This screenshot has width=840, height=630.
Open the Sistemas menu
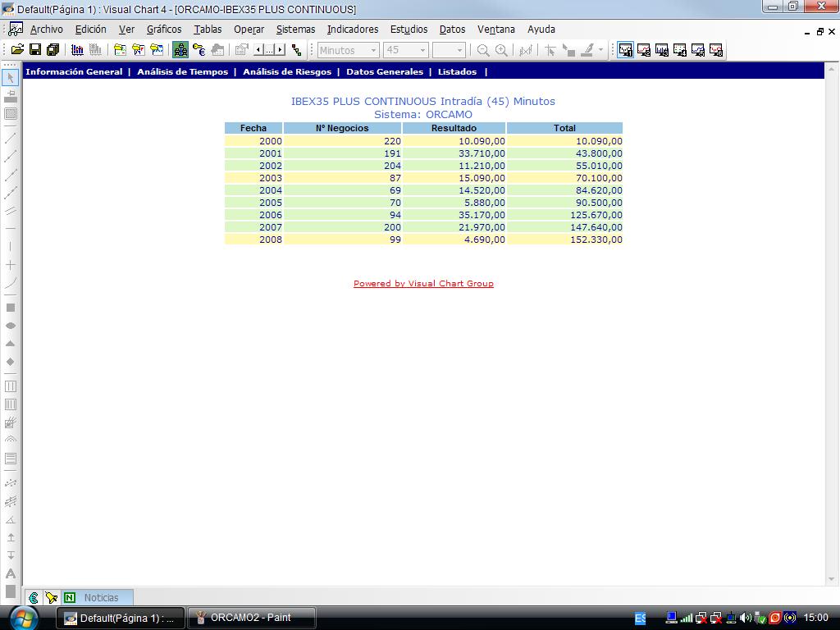point(295,29)
